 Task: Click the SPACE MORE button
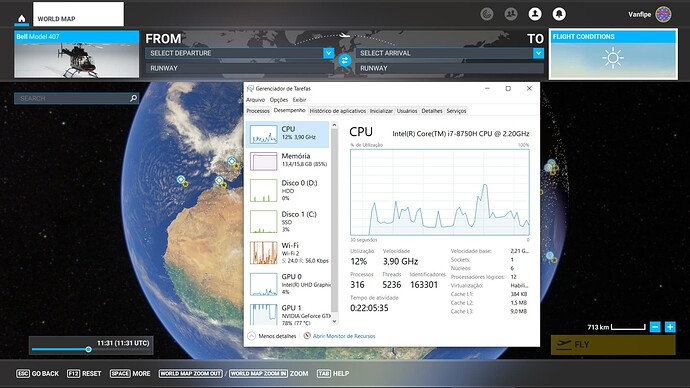pos(130,373)
